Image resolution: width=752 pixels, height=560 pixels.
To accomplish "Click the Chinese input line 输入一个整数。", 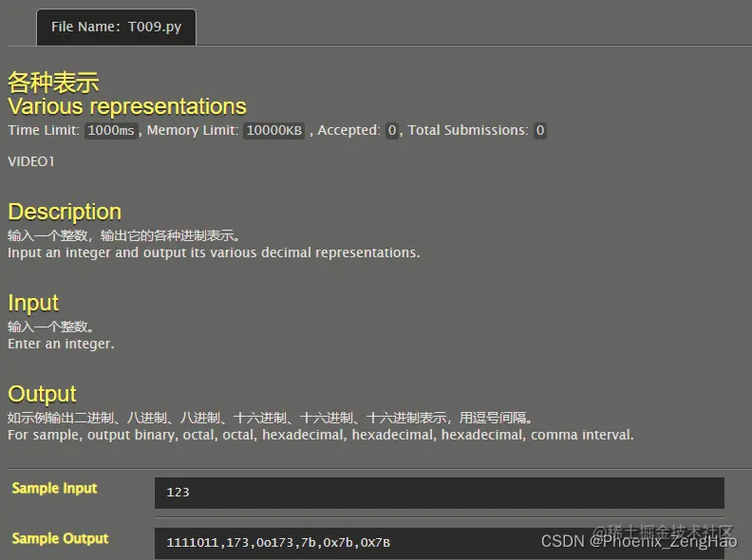I will (50, 327).
